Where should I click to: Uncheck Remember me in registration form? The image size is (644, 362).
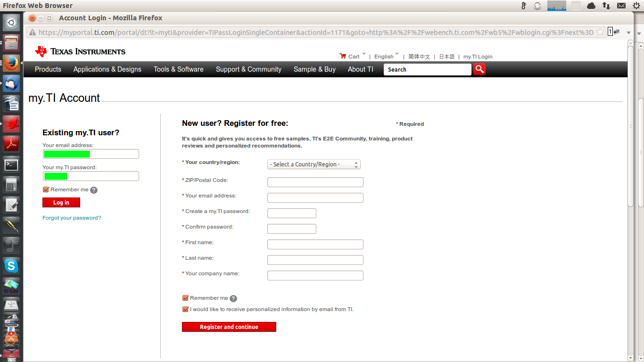(x=185, y=298)
